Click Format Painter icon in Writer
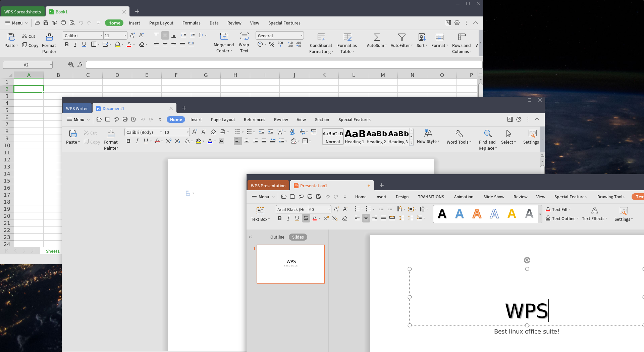644x352 pixels. [x=111, y=134]
